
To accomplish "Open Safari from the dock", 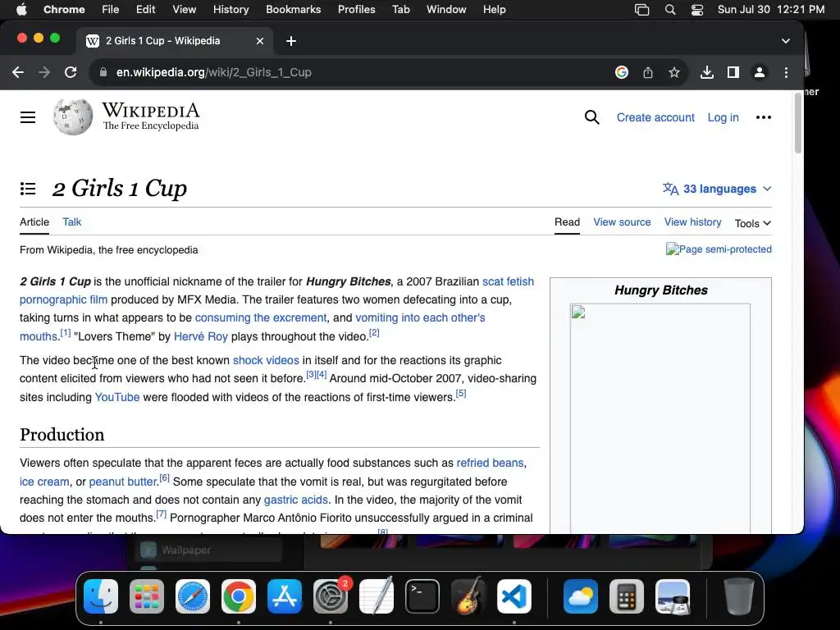I will point(193,597).
